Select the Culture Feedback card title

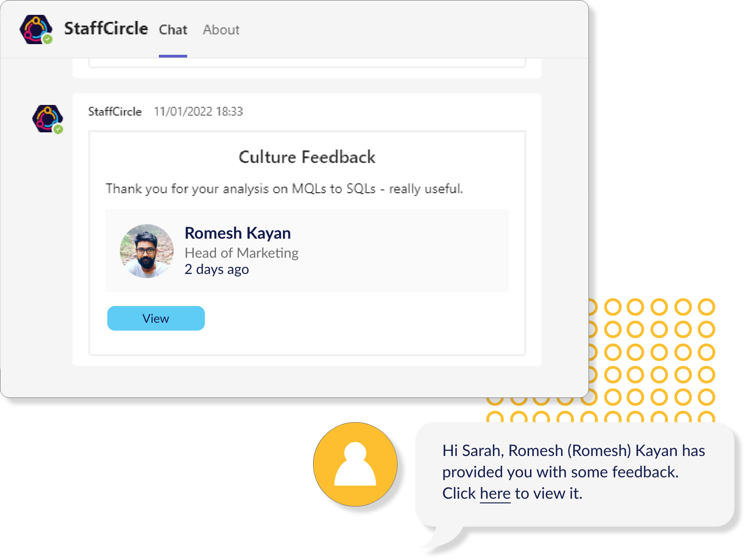click(307, 157)
